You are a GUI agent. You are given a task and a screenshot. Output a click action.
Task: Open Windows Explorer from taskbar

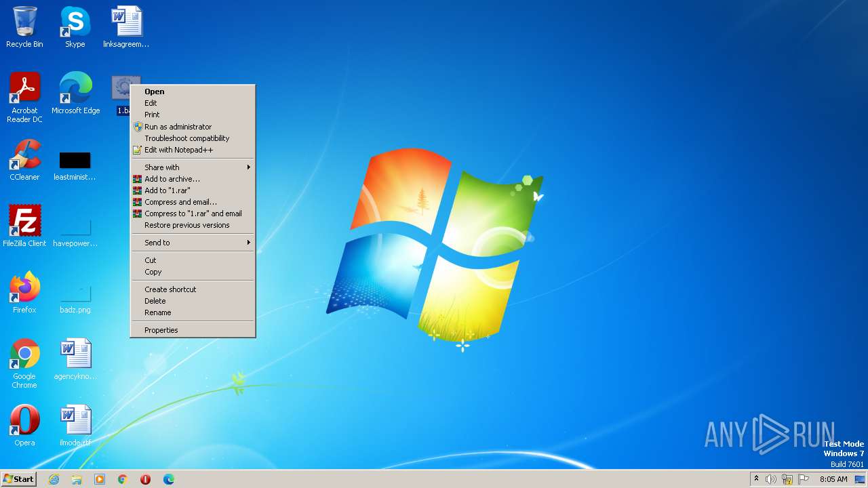pyautogui.click(x=77, y=479)
